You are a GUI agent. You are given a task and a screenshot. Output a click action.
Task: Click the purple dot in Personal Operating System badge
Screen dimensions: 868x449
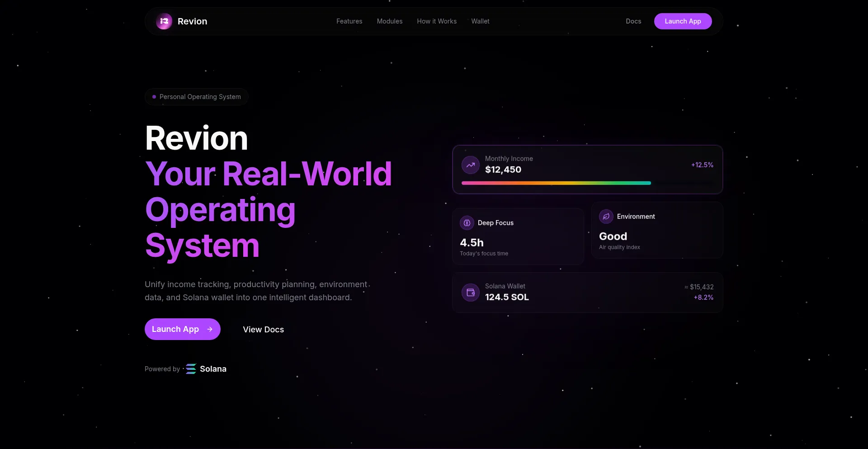pos(154,97)
